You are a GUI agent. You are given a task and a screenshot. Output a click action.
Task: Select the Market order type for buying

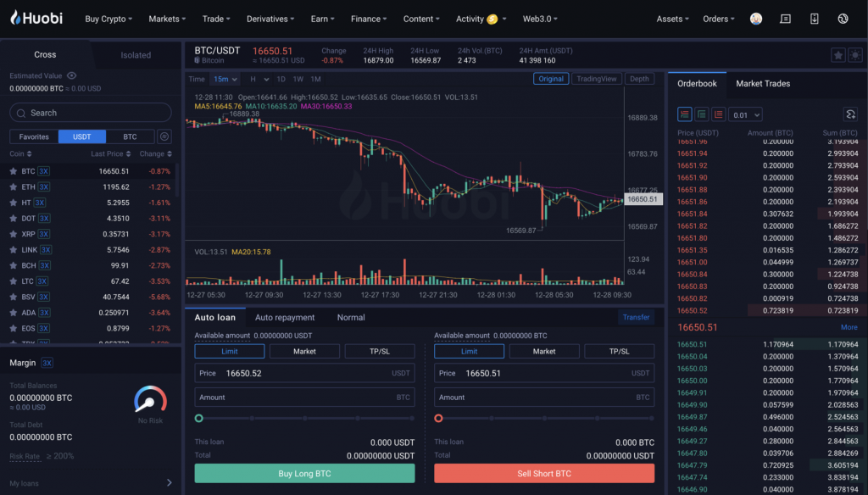(x=304, y=351)
